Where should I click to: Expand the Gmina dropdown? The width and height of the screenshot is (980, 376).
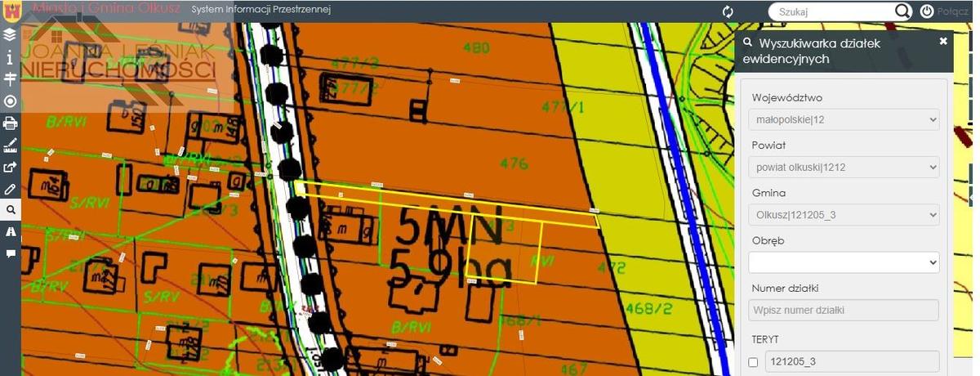(x=844, y=215)
